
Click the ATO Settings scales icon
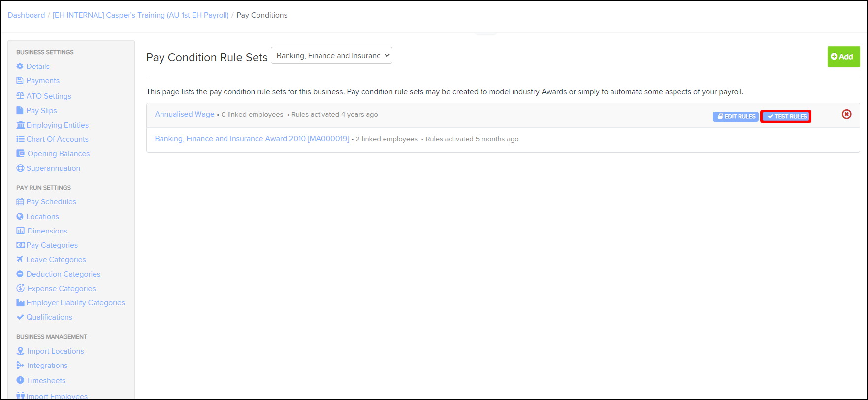click(20, 96)
